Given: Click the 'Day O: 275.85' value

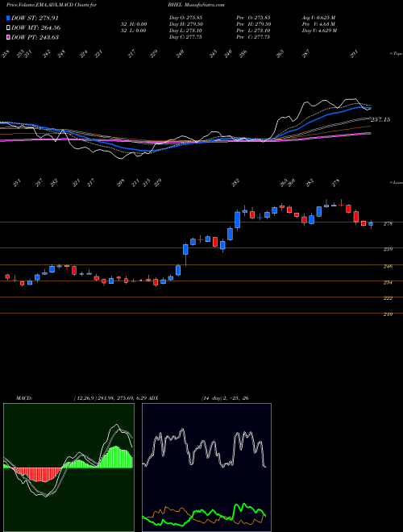Looking at the screenshot, I should [185, 18].
